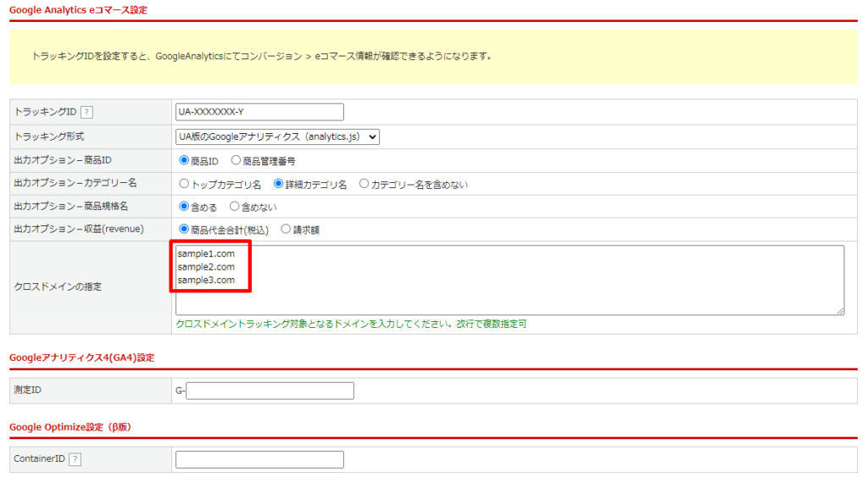The height and width of the screenshot is (483, 868).
Task: Select the 商品ID radio button
Action: click(184, 160)
